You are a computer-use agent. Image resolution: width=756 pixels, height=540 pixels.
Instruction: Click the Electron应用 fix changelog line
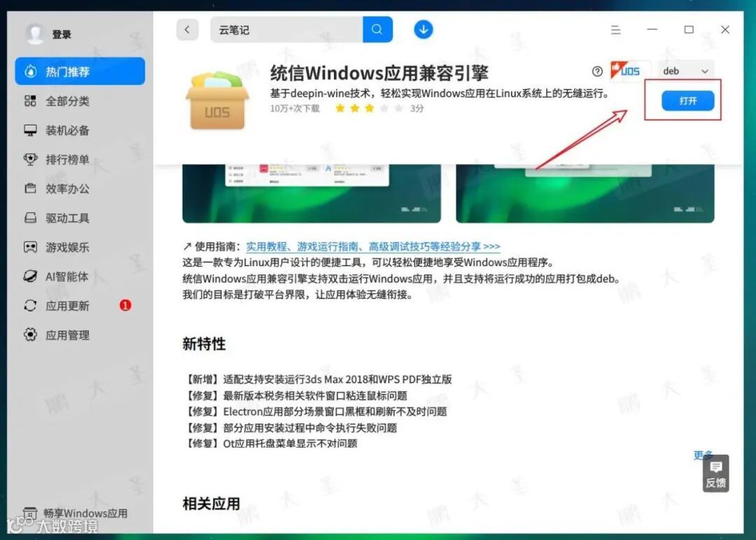pyautogui.click(x=315, y=412)
